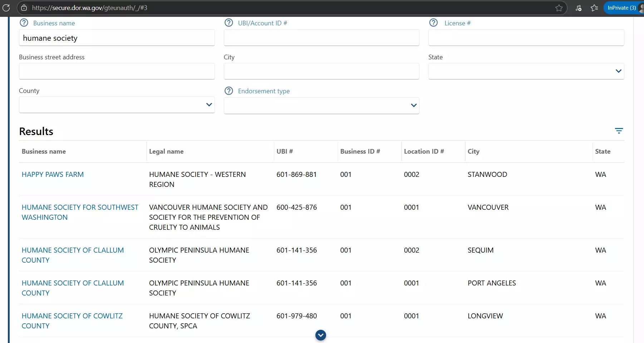644x343 pixels.
Task: Sort by Business ID # column header
Action: (360, 151)
